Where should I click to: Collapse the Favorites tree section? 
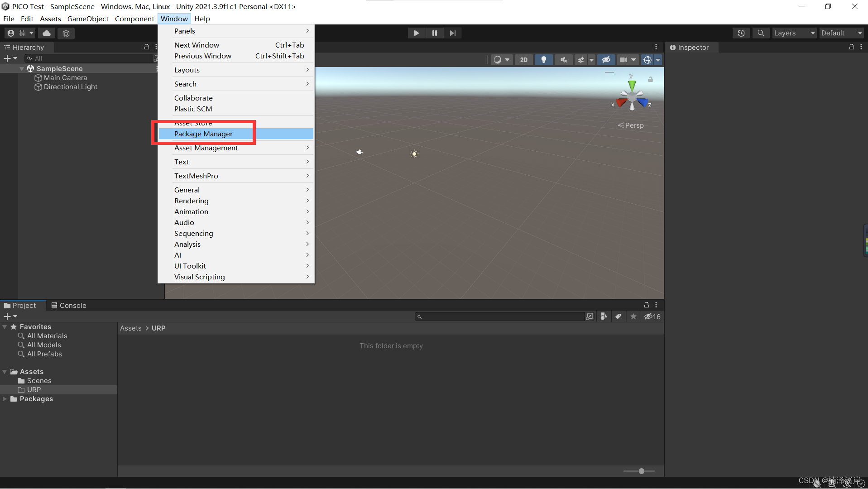tap(5, 327)
